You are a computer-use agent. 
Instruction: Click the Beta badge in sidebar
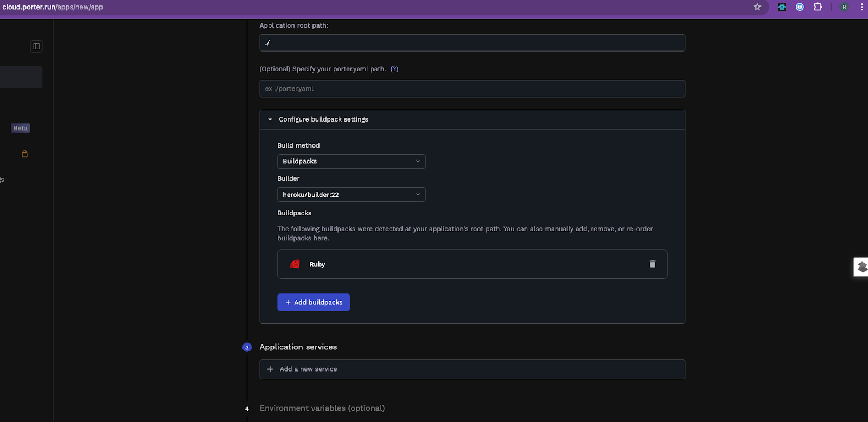click(x=21, y=128)
